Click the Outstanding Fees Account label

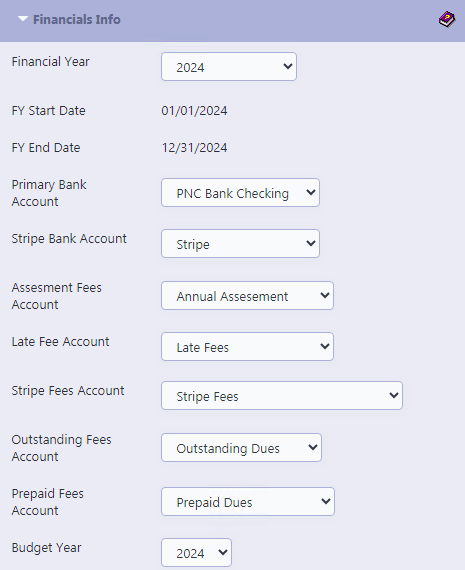pyautogui.click(x=61, y=448)
